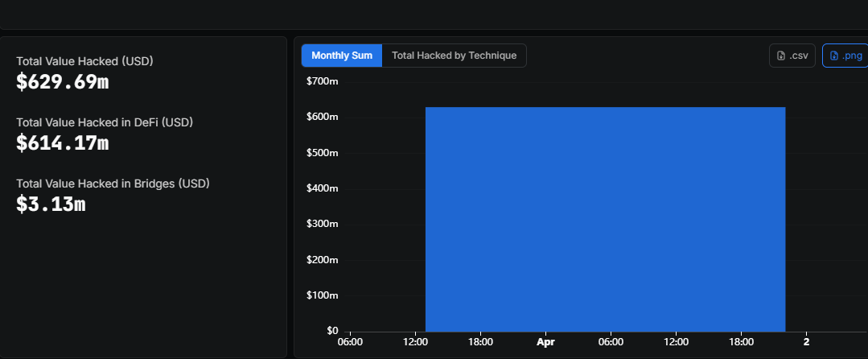
Task: Click the Apr marker on the time axis
Action: [x=545, y=341]
